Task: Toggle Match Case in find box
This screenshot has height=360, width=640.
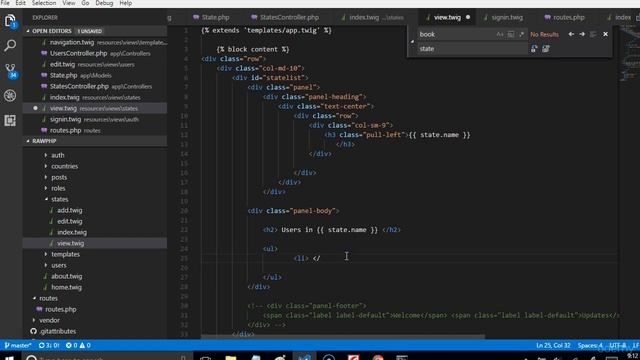Action: point(500,34)
